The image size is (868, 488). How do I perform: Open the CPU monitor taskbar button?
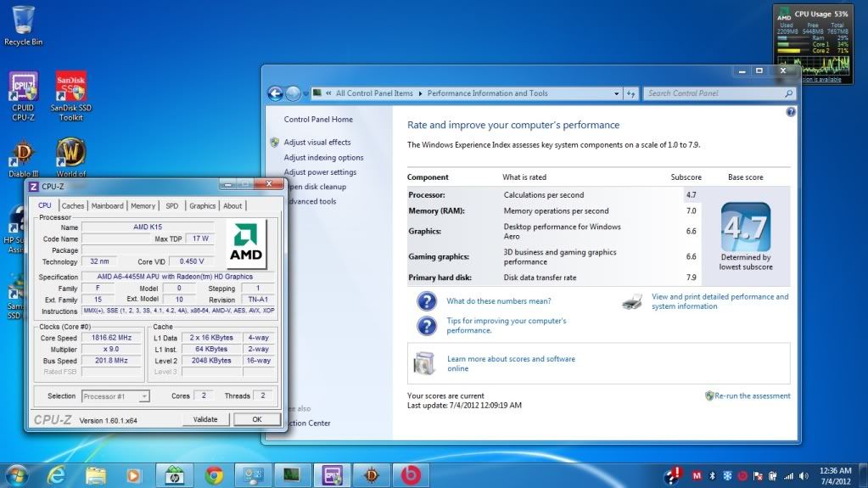292,476
